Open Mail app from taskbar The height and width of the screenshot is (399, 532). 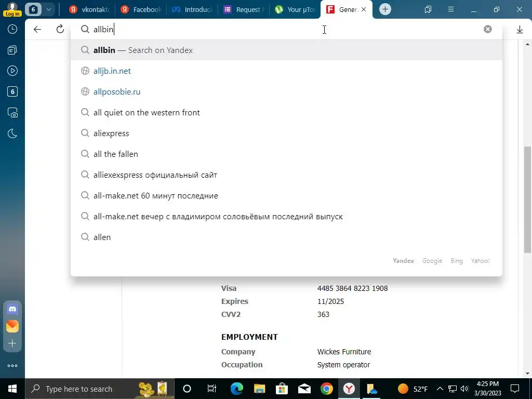[x=304, y=389]
